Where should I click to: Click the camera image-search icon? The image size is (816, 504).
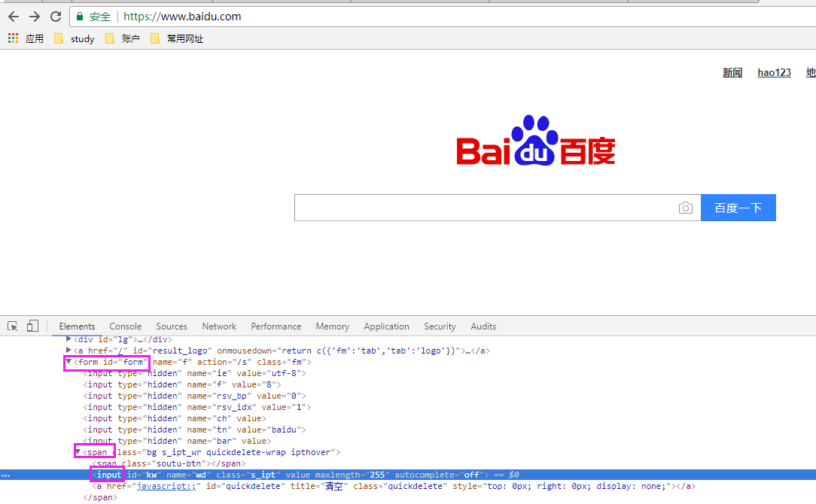pyautogui.click(x=685, y=208)
